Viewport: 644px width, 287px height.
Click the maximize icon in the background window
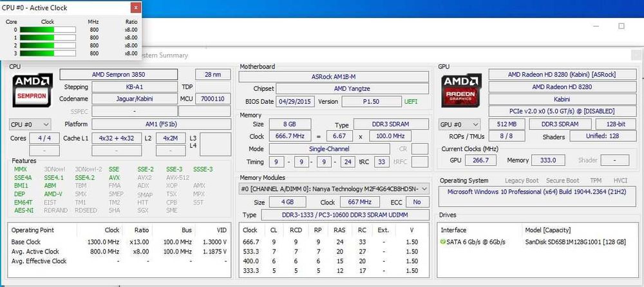coord(621,26)
